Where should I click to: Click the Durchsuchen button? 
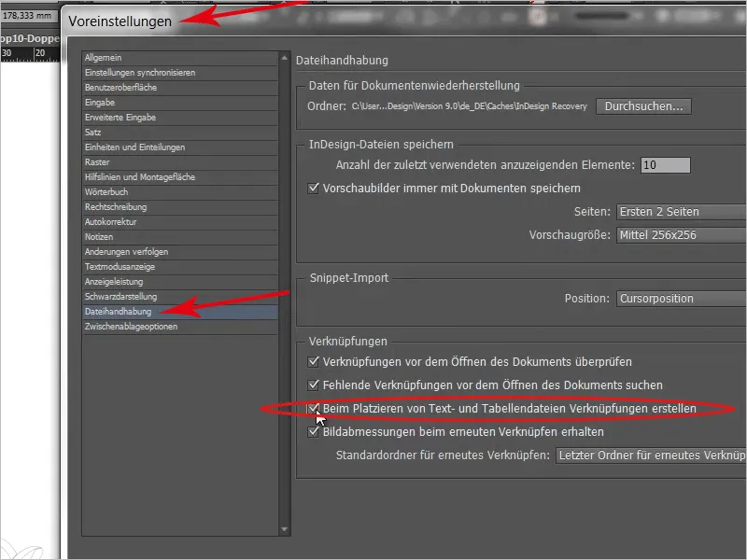[643, 106]
